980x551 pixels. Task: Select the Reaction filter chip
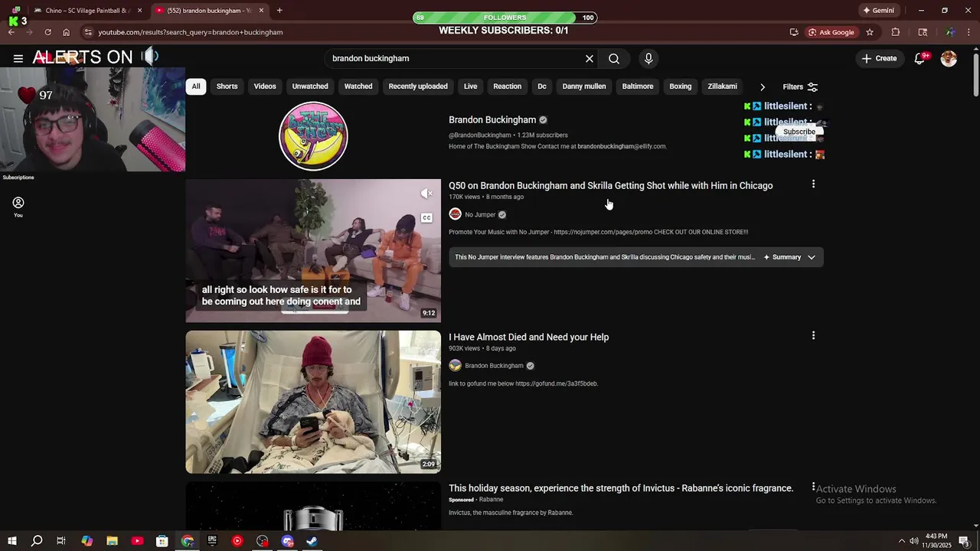point(507,86)
